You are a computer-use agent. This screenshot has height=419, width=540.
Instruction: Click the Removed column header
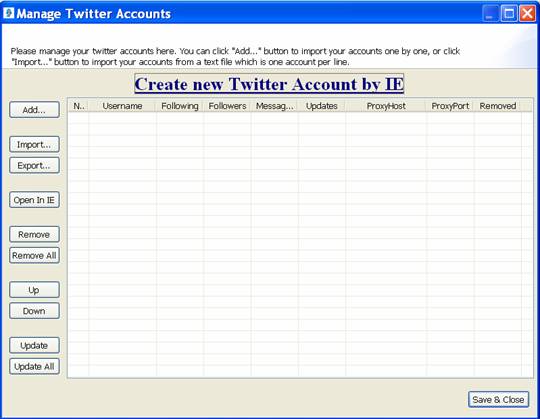pyautogui.click(x=498, y=106)
